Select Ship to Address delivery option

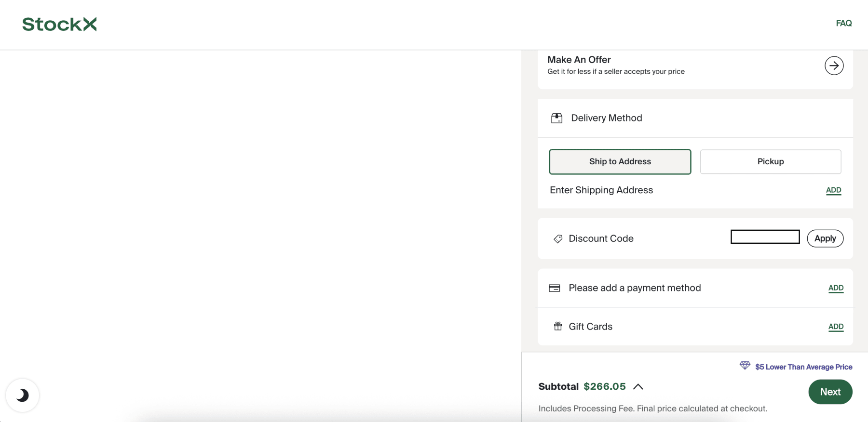(x=620, y=162)
